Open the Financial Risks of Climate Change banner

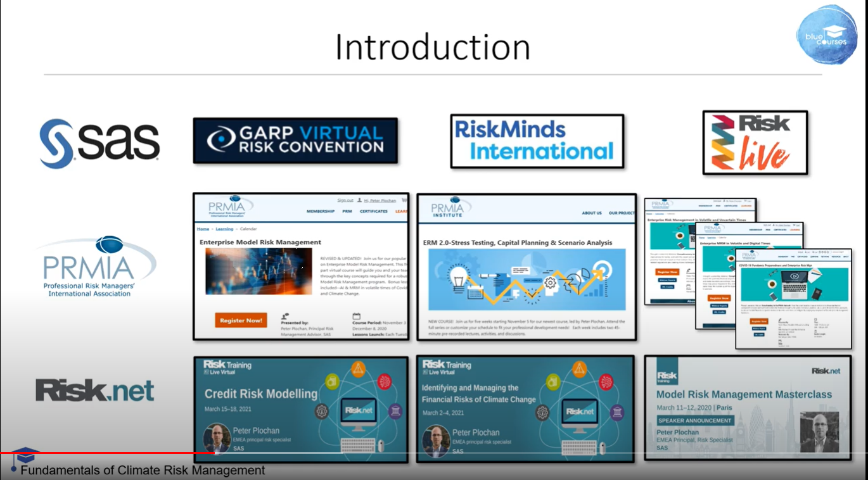[525, 408]
